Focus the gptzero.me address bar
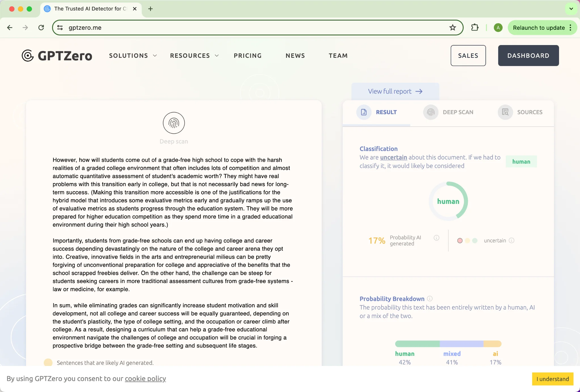The height and width of the screenshot is (392, 580). pos(258,27)
